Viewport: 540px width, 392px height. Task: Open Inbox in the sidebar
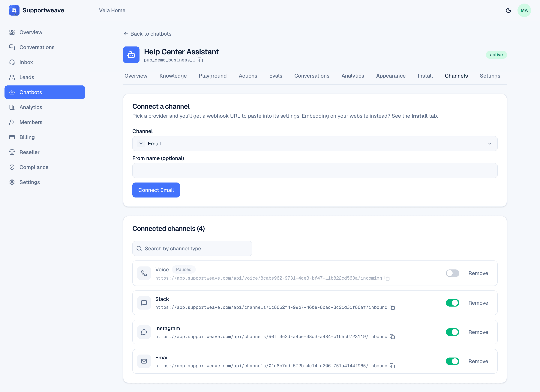tap(45, 62)
